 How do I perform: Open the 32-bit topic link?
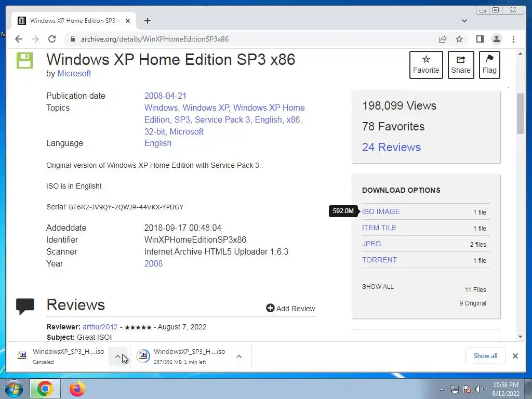[x=155, y=131]
